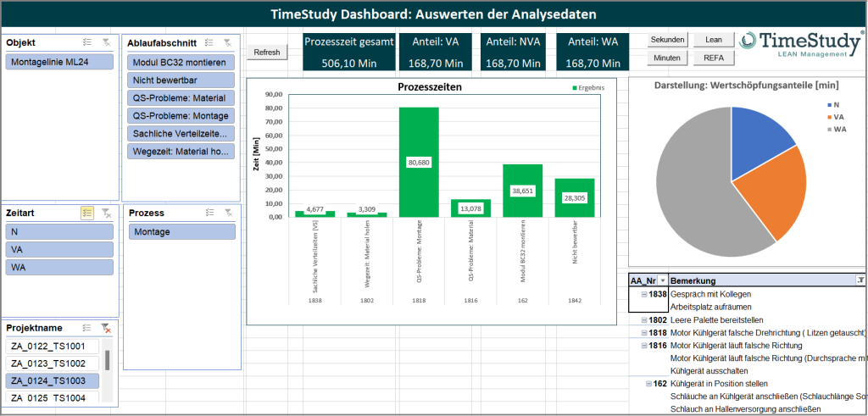Toggle multi-select in Projektname slicer
Image resolution: width=868 pixels, height=416 pixels.
87,328
